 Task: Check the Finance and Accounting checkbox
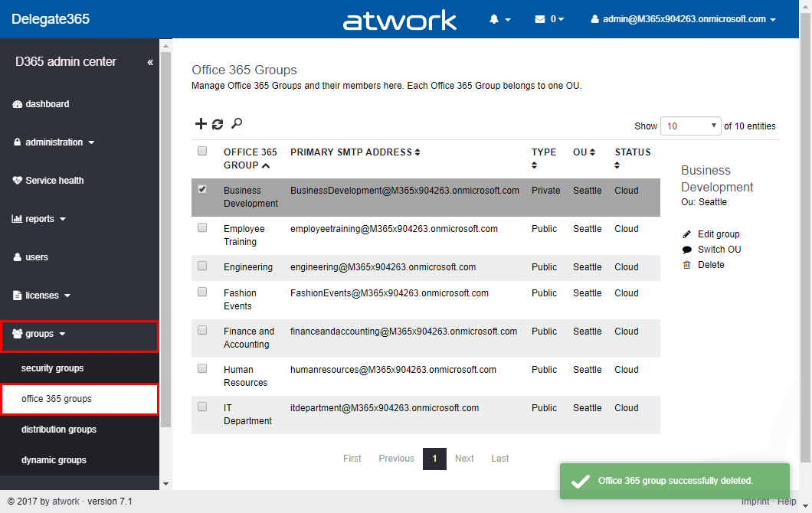202,330
